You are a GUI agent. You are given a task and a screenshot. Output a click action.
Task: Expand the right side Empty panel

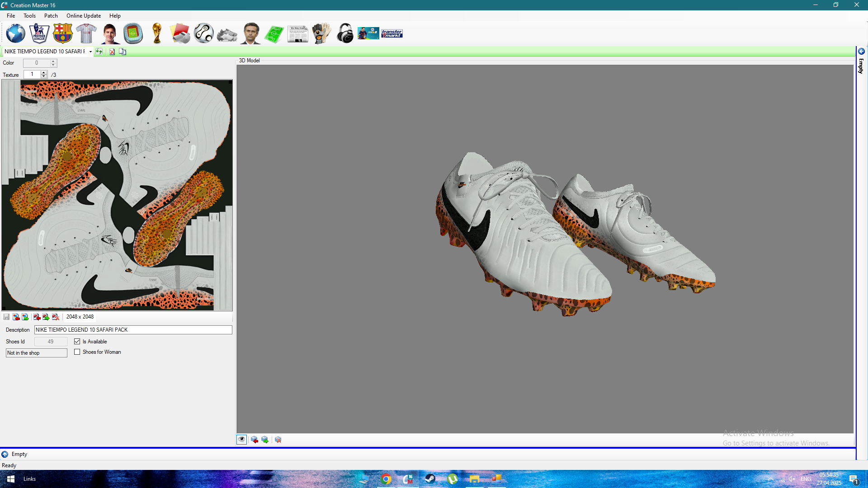pos(861,52)
